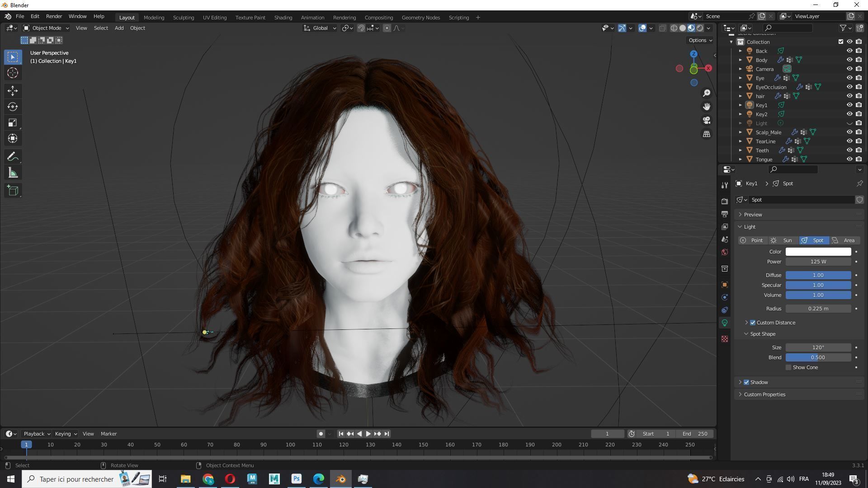This screenshot has height=488, width=868.
Task: Open the File menu
Action: (x=20, y=16)
